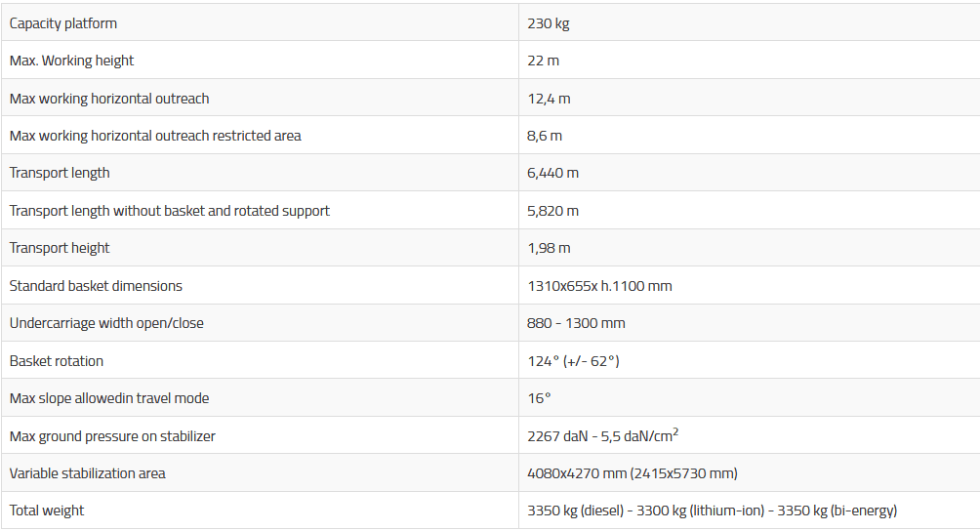The height and width of the screenshot is (531, 980).
Task: Click 'Standard basket dimensions' label
Action: pyautogui.click(x=96, y=286)
